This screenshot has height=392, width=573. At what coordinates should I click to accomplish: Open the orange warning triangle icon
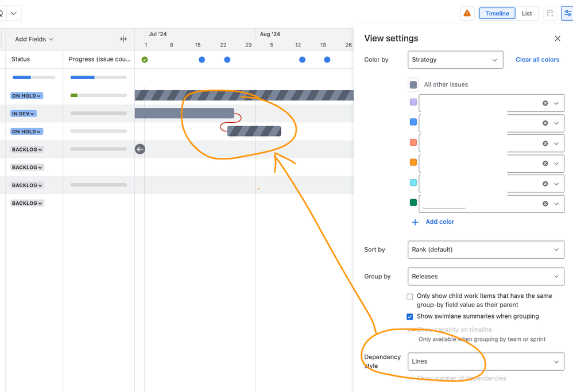pos(467,13)
